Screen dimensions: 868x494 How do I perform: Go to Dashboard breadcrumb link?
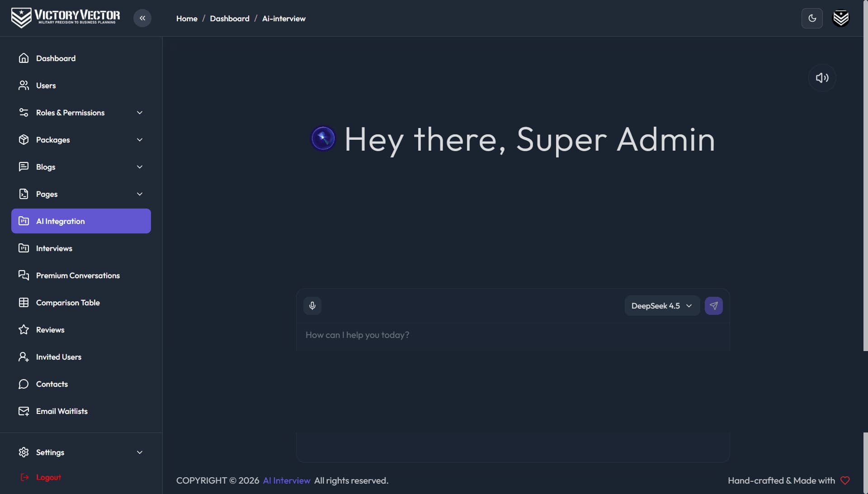(x=230, y=19)
